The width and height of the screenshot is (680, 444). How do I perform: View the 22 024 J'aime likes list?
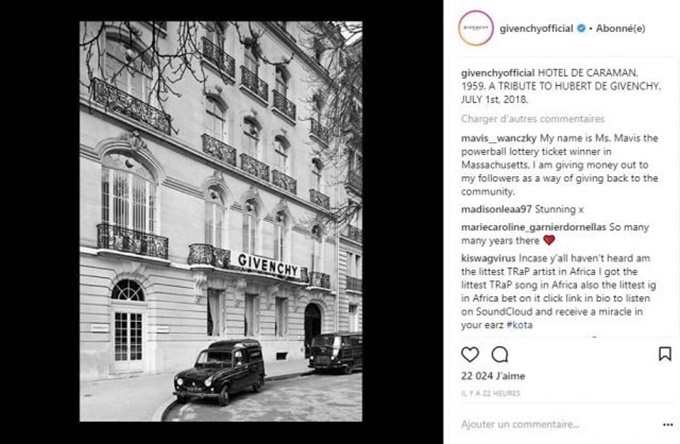click(493, 376)
